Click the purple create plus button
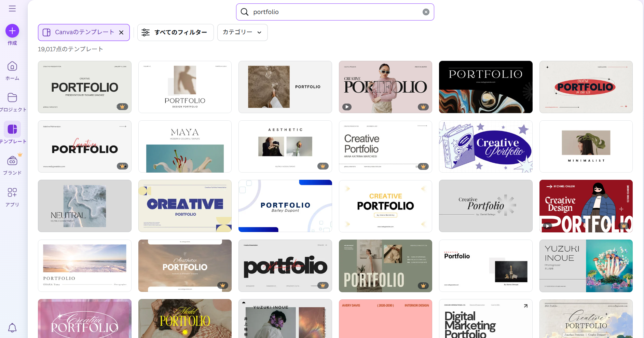Viewport: 644px width, 338px height. [x=12, y=31]
